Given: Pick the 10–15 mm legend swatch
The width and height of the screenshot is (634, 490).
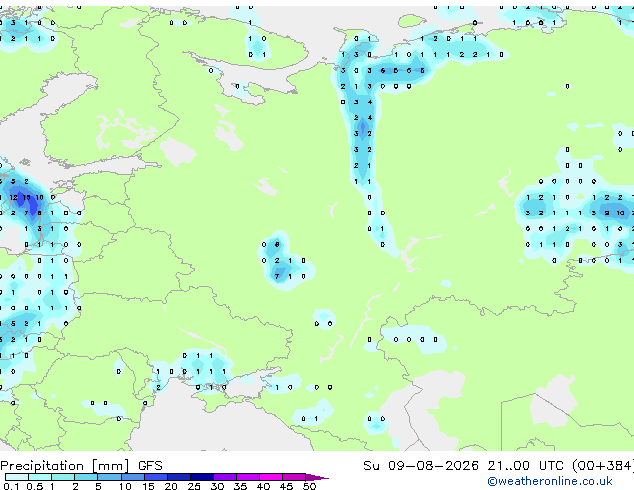Looking at the screenshot, I should (x=133, y=477).
